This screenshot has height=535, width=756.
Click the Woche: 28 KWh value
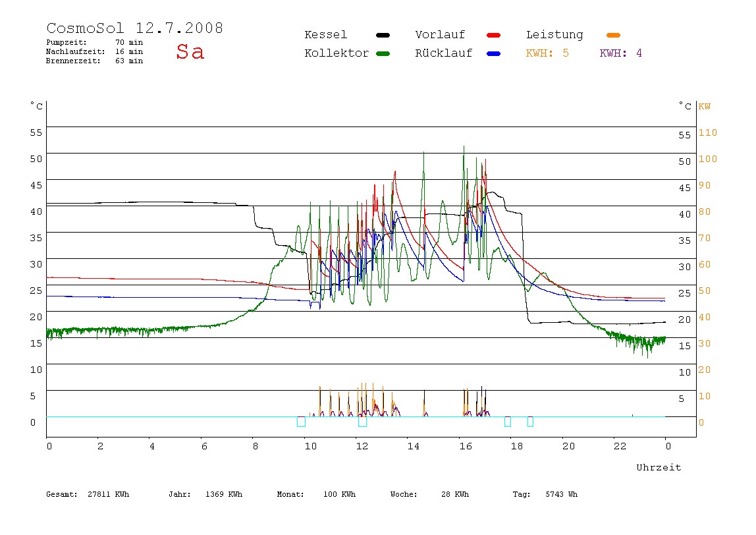pos(429,494)
